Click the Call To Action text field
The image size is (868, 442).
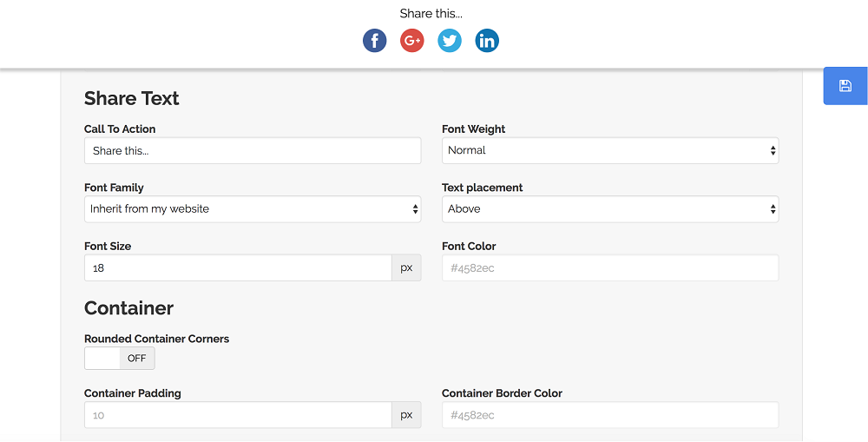point(253,150)
